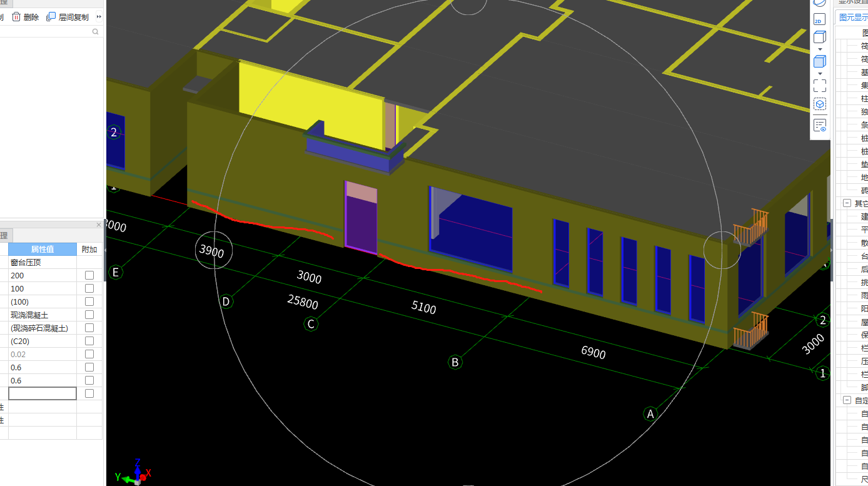Click the 属性值 column header

43,249
